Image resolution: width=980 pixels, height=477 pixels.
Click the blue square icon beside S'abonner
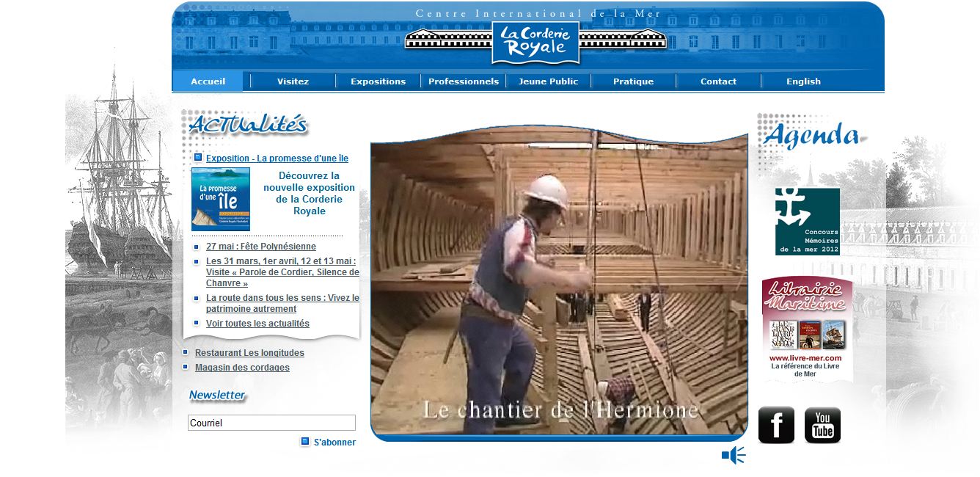click(x=304, y=442)
